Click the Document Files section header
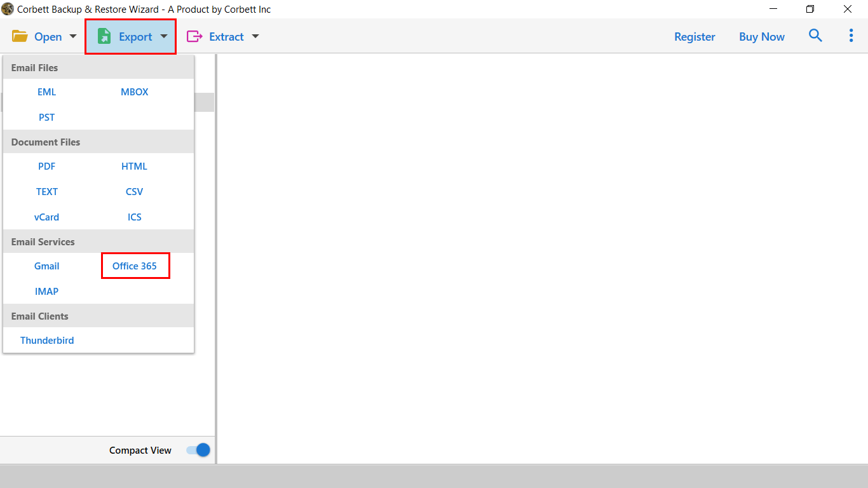Image resolution: width=868 pixels, height=488 pixels. (x=98, y=142)
